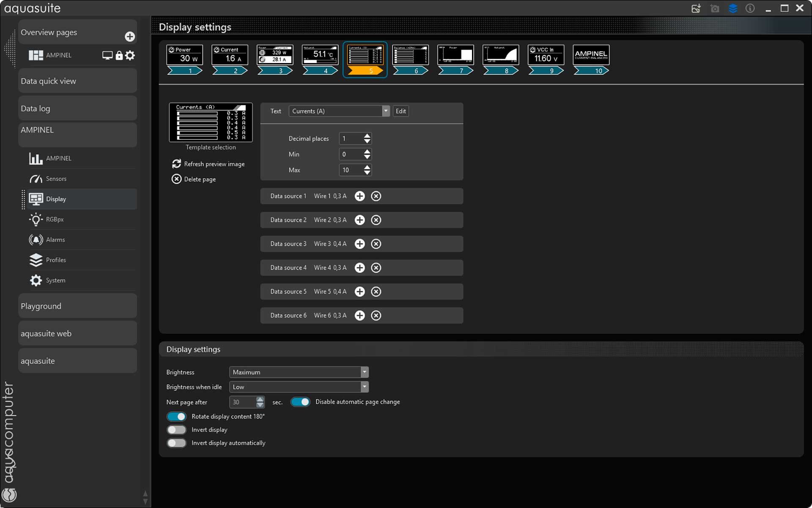Delete the current display page
The height and width of the screenshot is (508, 812).
click(x=176, y=179)
